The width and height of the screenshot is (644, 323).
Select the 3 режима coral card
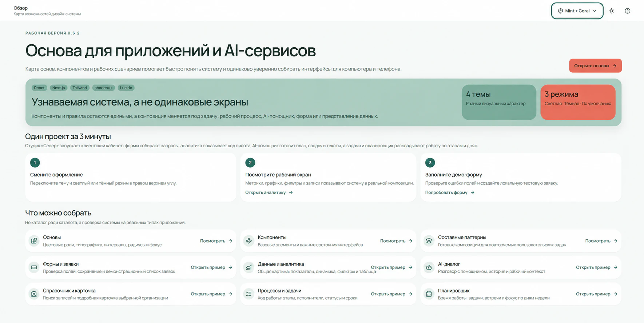[578, 102]
